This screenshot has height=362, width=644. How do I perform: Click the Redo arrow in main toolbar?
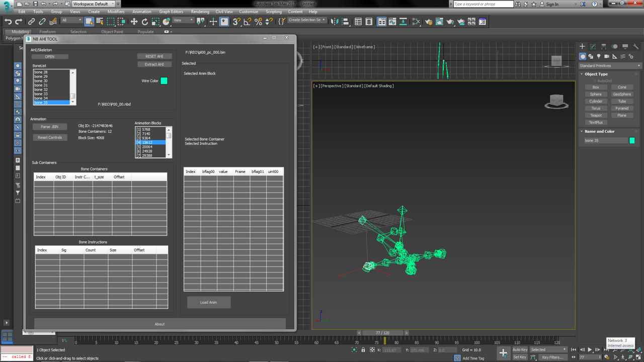click(19, 22)
